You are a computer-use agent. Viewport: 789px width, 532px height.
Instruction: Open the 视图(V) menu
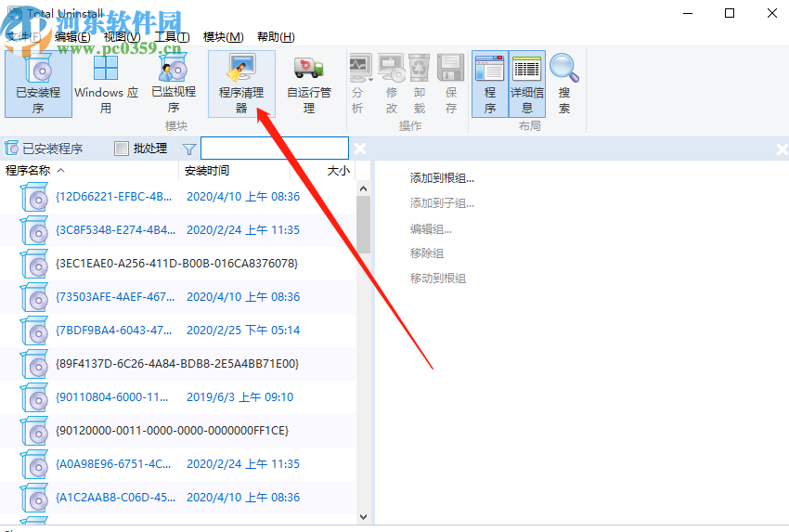[x=122, y=37]
